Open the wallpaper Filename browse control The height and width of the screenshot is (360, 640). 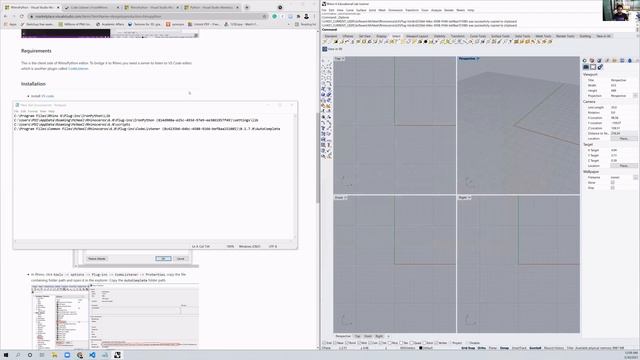pos(635,177)
